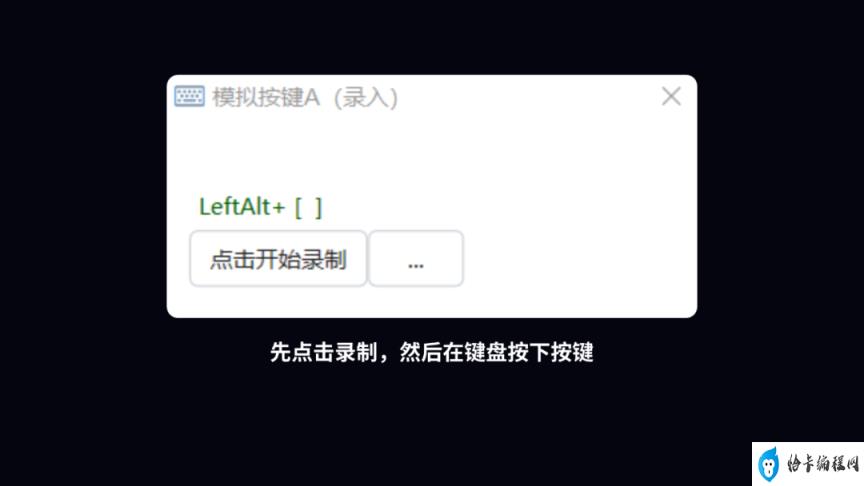
Task: Click the subtitle 先点击录制，然后在键盘按下按键
Action: (431, 352)
